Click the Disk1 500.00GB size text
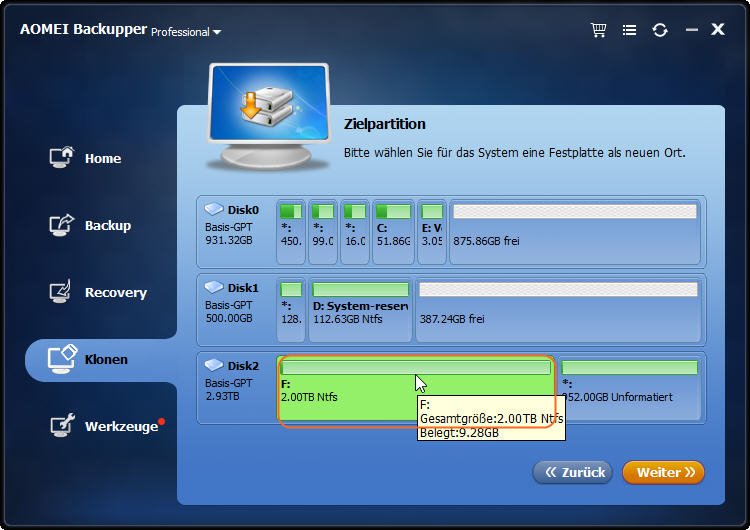Image resolution: width=750 pixels, height=530 pixels. (x=229, y=318)
